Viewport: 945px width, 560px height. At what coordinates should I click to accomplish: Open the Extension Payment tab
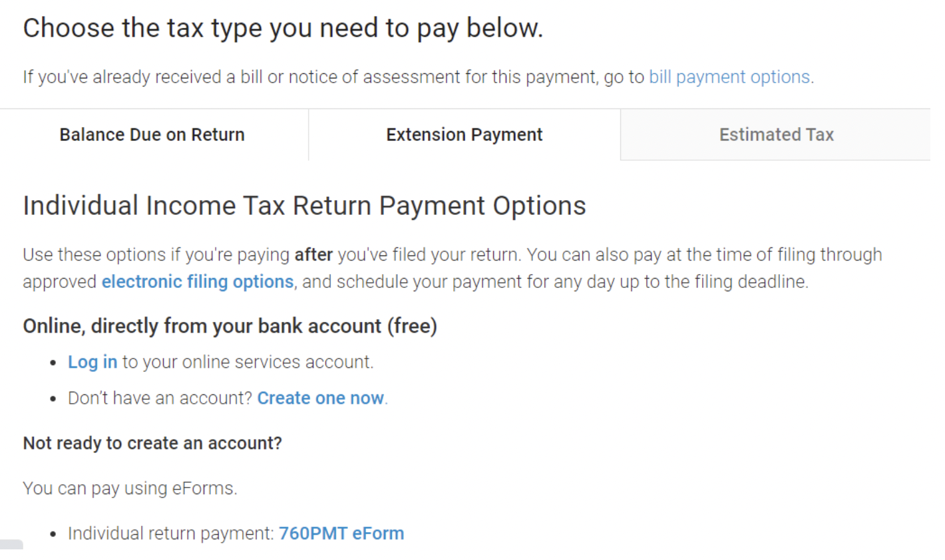[x=465, y=134]
